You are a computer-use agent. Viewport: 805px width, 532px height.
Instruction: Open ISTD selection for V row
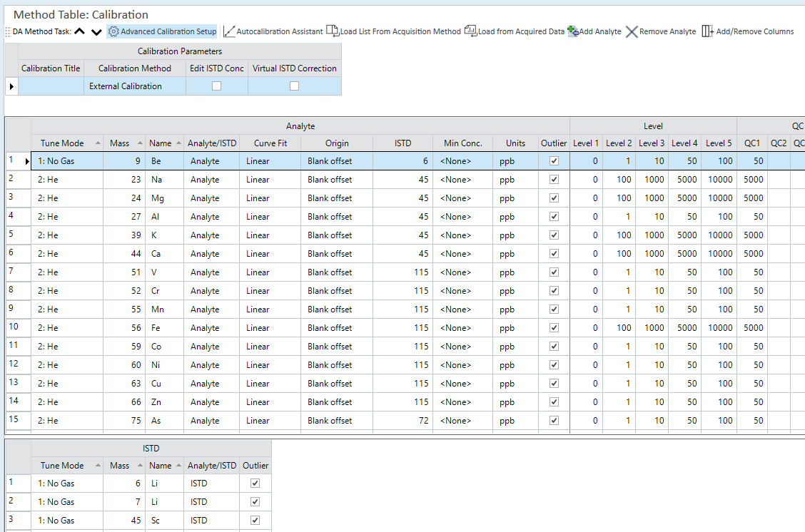[402, 272]
